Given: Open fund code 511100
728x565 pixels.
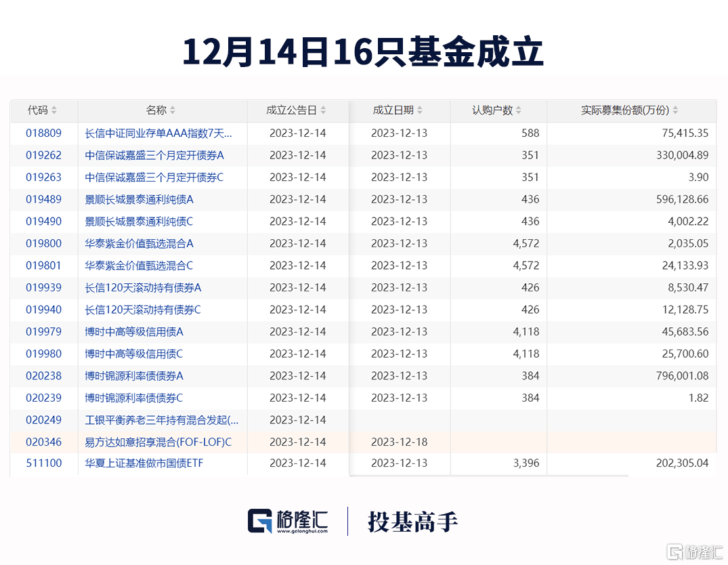Looking at the screenshot, I should [x=43, y=463].
